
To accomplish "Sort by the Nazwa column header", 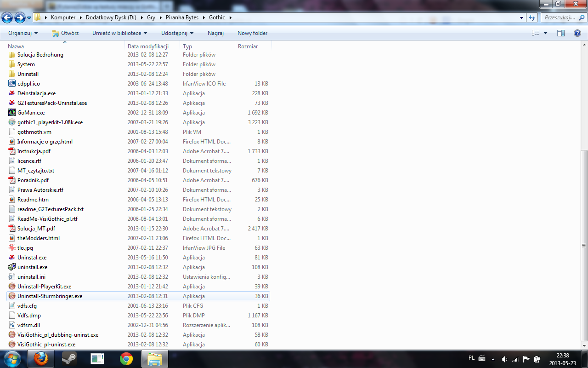I will click(65, 46).
